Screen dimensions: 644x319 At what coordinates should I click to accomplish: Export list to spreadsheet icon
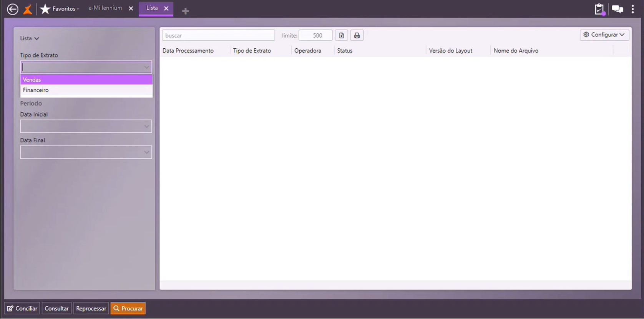coord(341,35)
